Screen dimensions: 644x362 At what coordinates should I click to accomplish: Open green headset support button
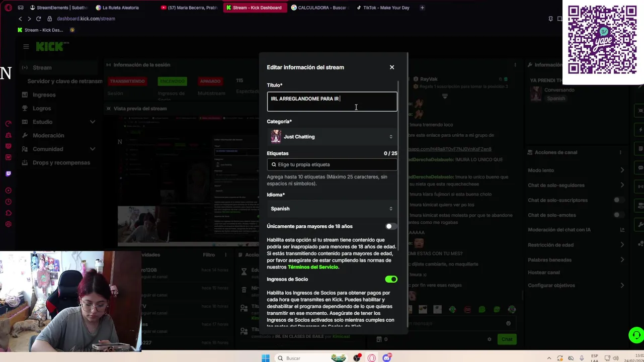(636, 335)
